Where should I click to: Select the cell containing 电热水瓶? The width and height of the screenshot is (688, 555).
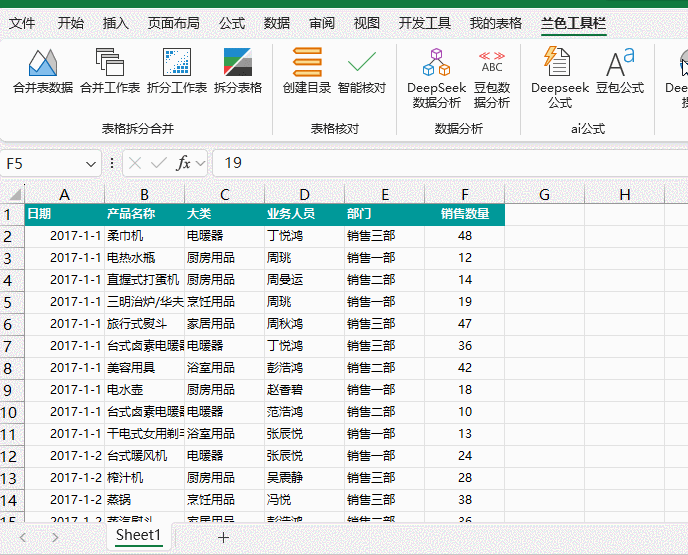(x=144, y=258)
